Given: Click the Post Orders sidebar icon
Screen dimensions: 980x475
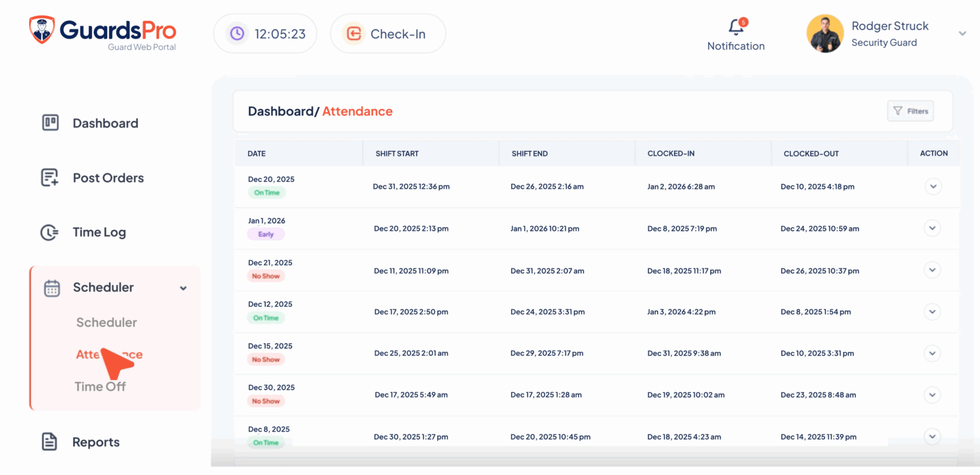Looking at the screenshot, I should tap(50, 178).
